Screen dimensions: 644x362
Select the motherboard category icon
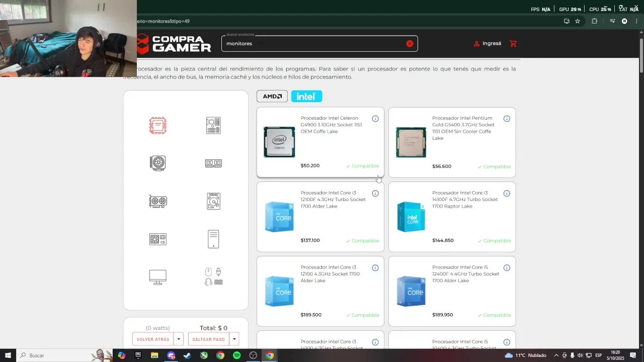(x=213, y=125)
